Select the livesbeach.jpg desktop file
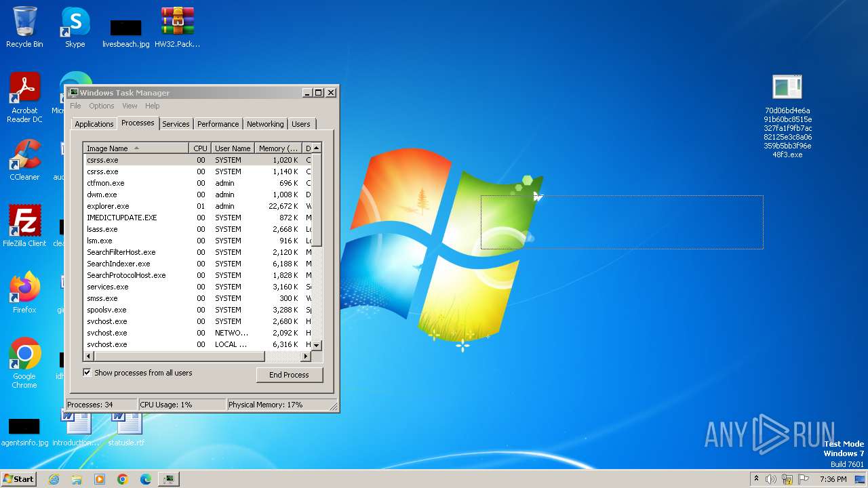The image size is (868, 488). 125,33
